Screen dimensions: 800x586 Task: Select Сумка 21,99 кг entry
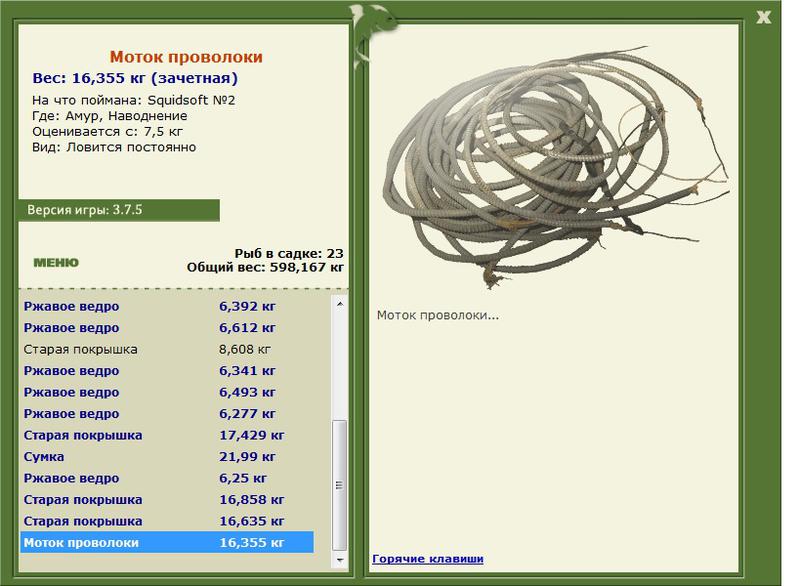[x=167, y=456]
